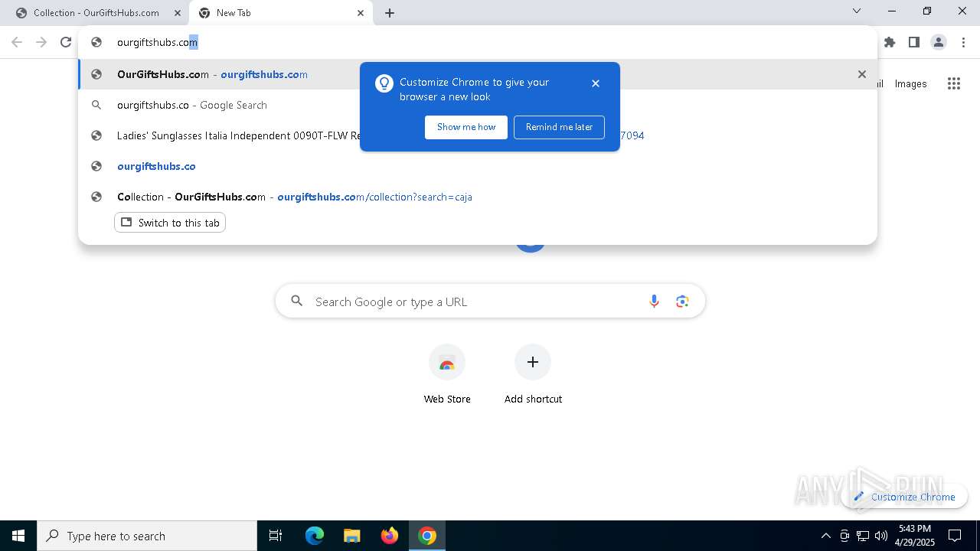The width and height of the screenshot is (980, 551).
Task: Close the New Tab tab
Action: (x=361, y=13)
